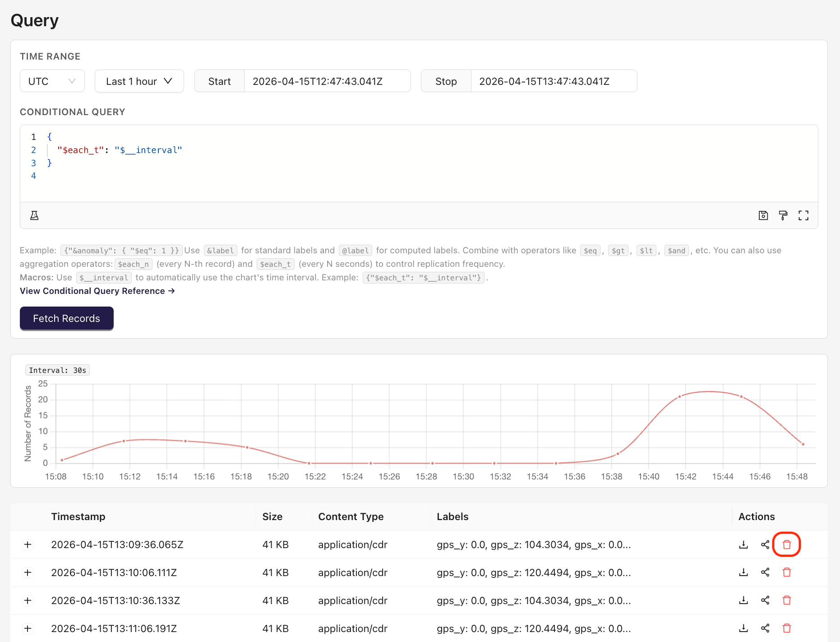Click the Start time input field

tap(327, 81)
